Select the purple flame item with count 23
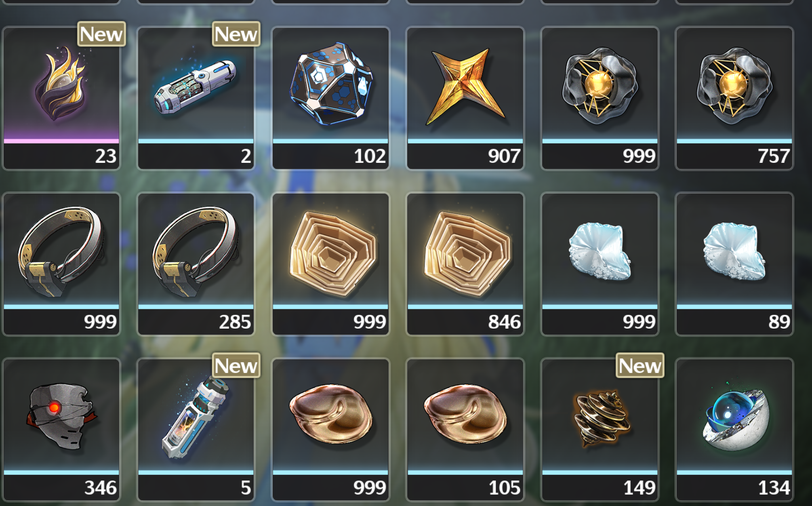The image size is (812, 506). [x=61, y=98]
